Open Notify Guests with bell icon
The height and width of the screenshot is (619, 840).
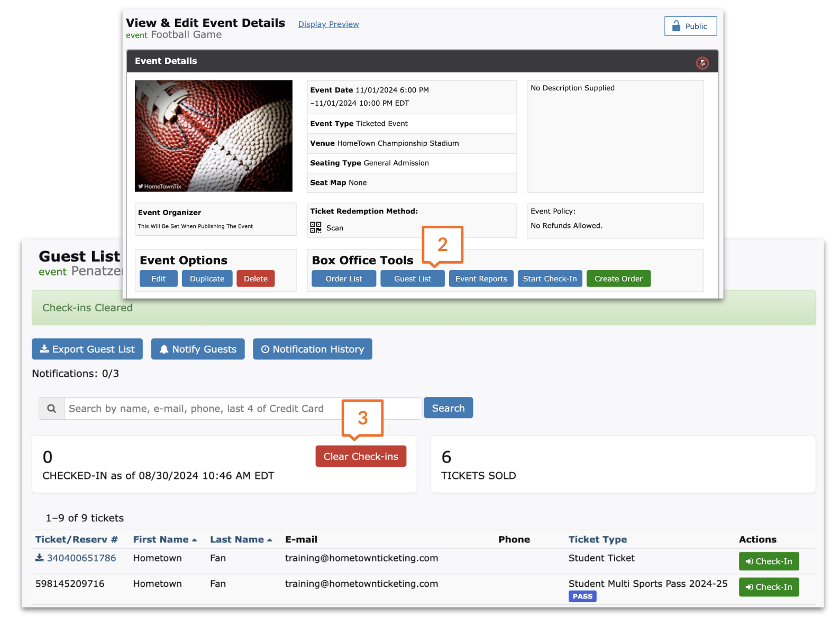(198, 349)
